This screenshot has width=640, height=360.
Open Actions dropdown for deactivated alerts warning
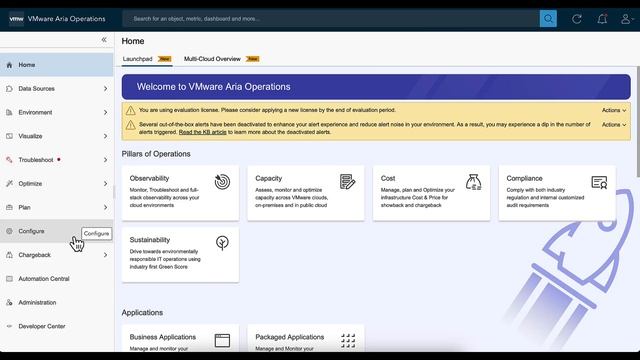[x=614, y=124]
